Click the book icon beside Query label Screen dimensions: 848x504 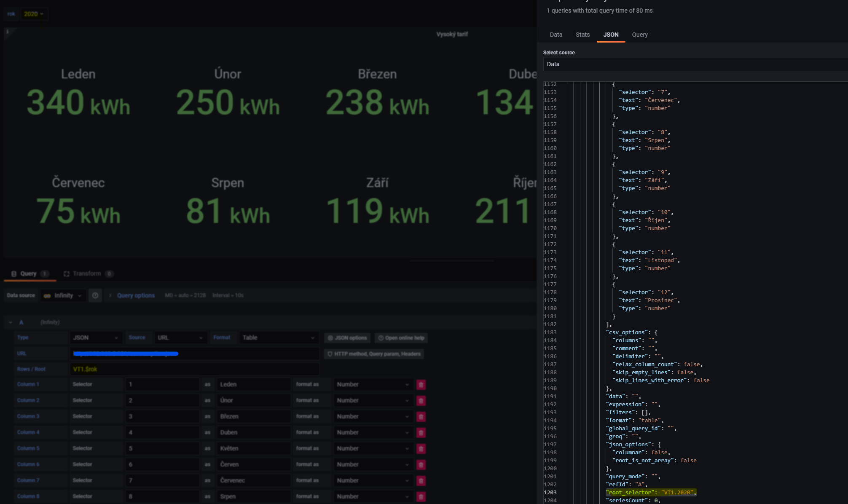(14, 273)
